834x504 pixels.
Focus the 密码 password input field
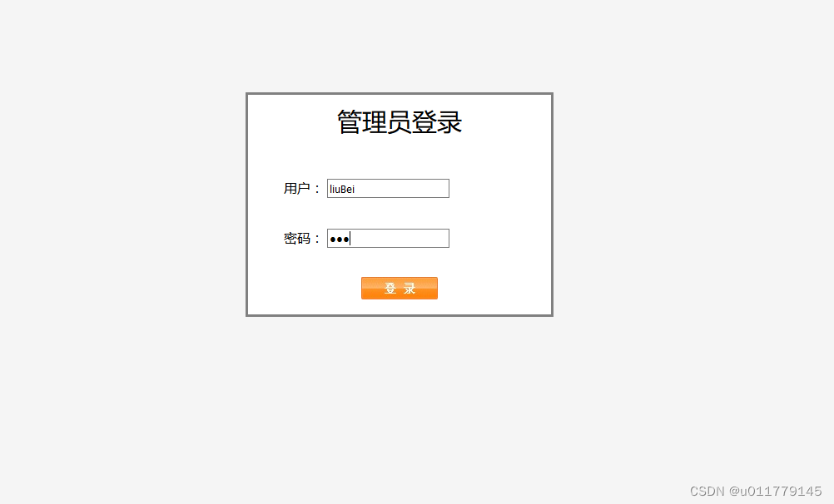click(388, 238)
